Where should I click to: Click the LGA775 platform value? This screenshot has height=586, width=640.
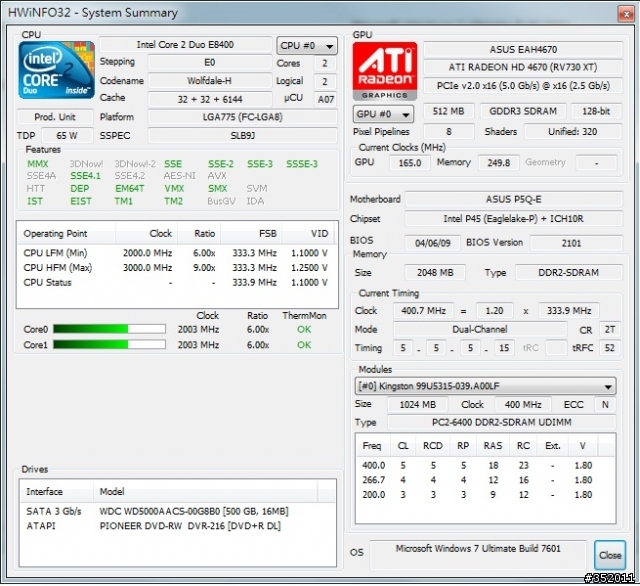pyautogui.click(x=242, y=117)
